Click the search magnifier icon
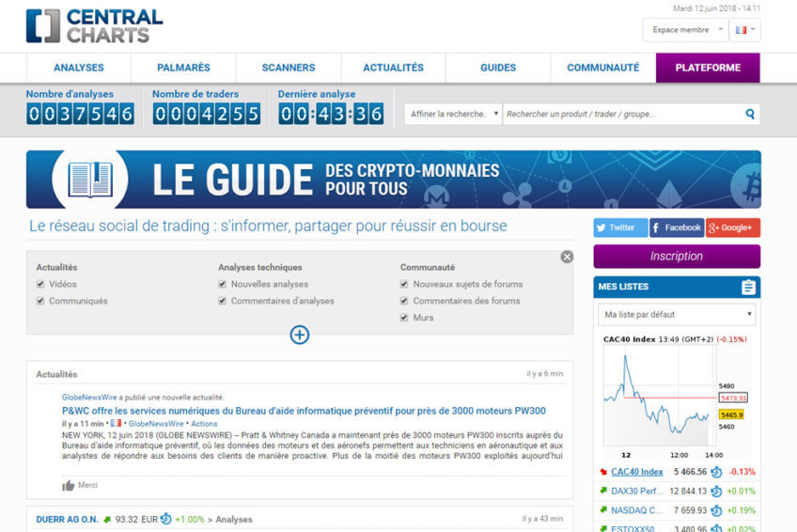The width and height of the screenshot is (797, 532). (750, 114)
